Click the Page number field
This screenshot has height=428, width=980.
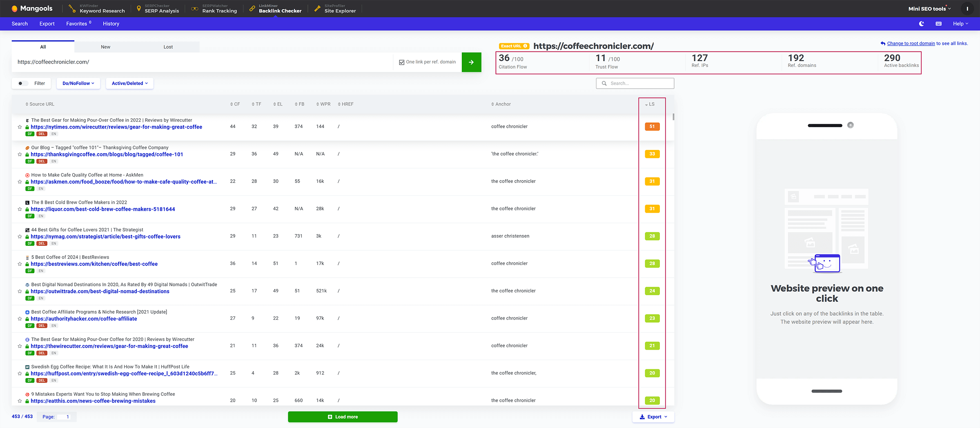point(64,417)
